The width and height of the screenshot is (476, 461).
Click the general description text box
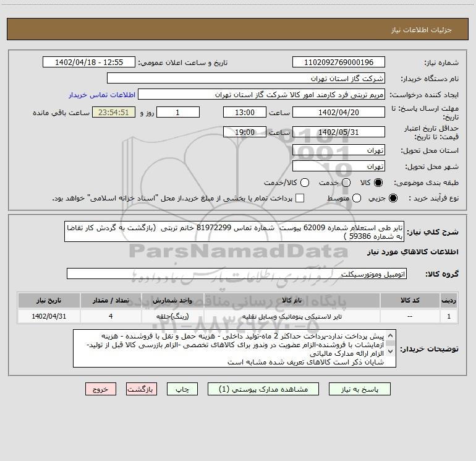click(x=234, y=232)
